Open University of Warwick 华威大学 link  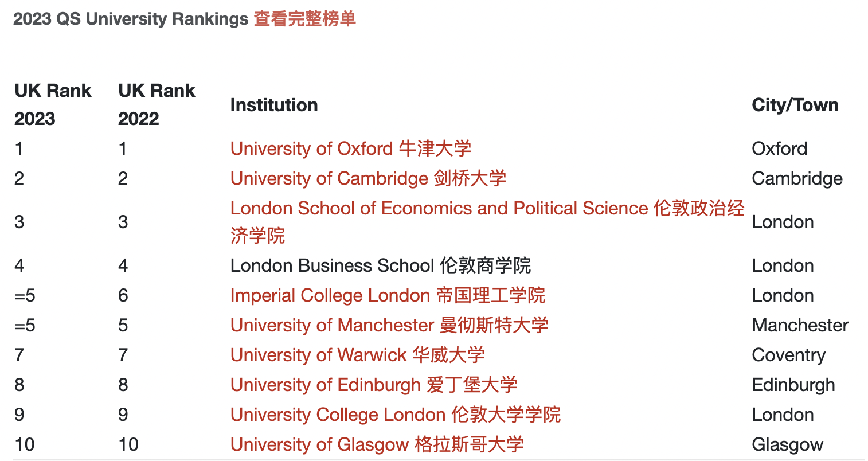pos(357,355)
